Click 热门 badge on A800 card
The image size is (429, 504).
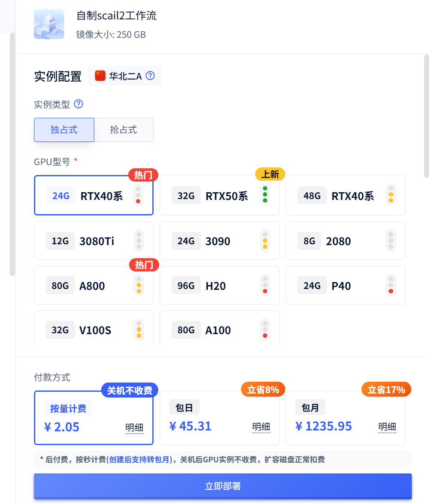pyautogui.click(x=144, y=265)
